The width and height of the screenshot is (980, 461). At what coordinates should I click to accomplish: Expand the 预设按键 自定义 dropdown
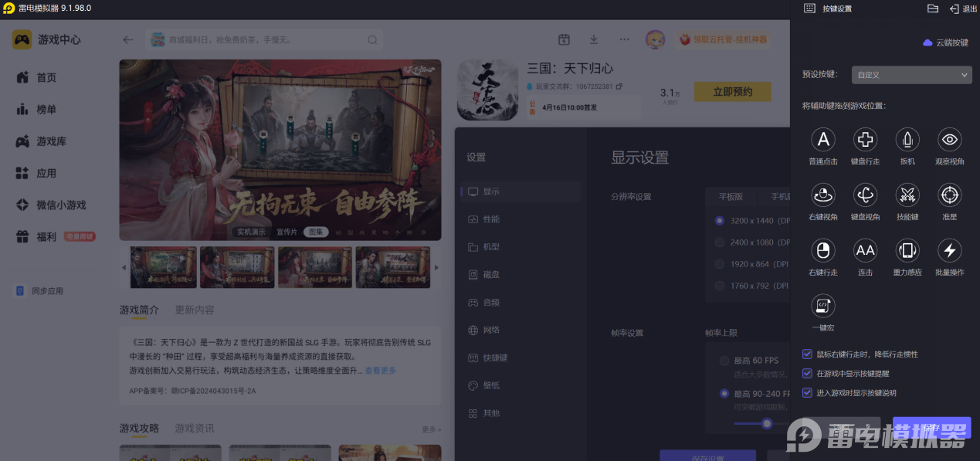[x=912, y=75]
